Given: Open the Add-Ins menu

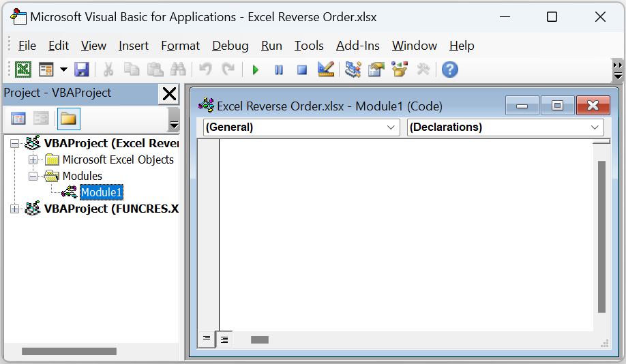Looking at the screenshot, I should (358, 46).
